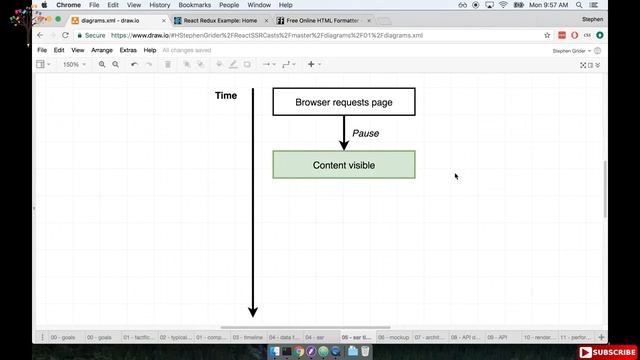Click the new tab button in Chrome
The width and height of the screenshot is (640, 360).
point(384,20)
